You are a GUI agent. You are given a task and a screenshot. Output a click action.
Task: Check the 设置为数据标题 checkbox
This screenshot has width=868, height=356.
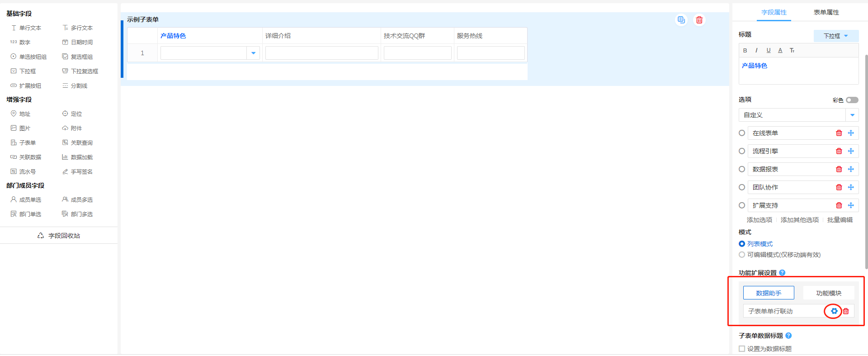742,349
